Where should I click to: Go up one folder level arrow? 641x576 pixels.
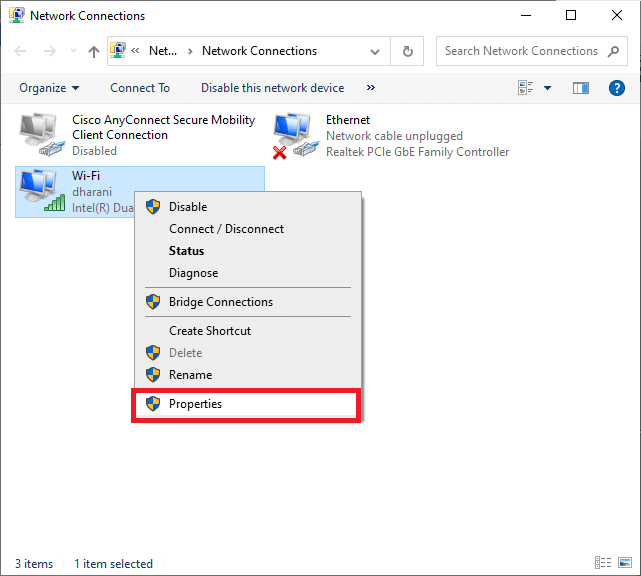[x=94, y=51]
